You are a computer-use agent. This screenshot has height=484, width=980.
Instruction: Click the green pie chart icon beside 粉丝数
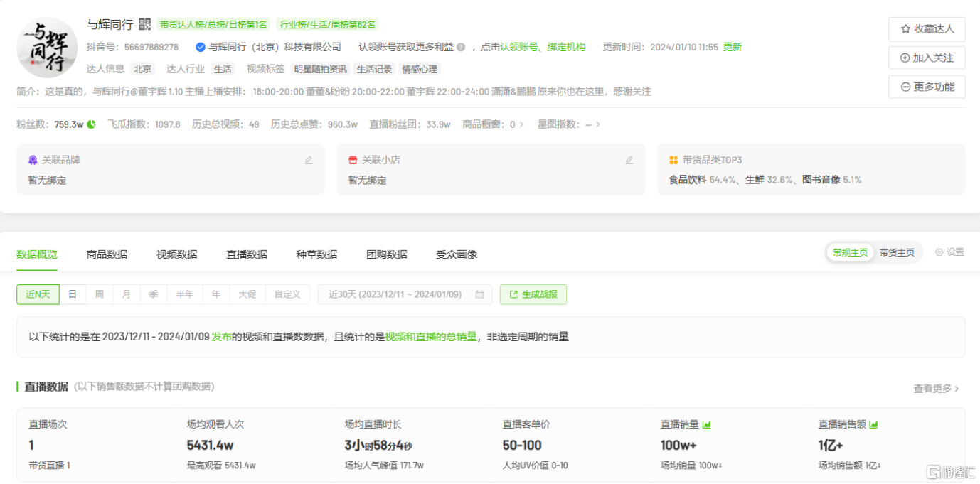91,124
